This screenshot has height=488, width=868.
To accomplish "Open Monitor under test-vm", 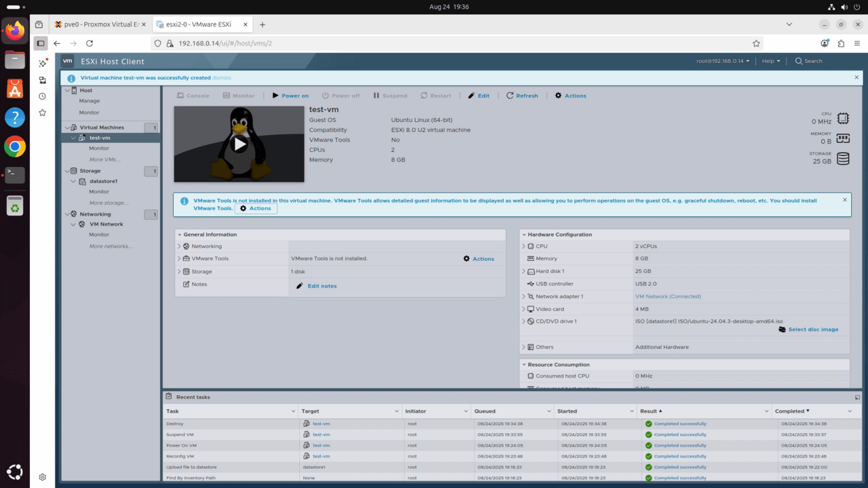I will point(99,148).
